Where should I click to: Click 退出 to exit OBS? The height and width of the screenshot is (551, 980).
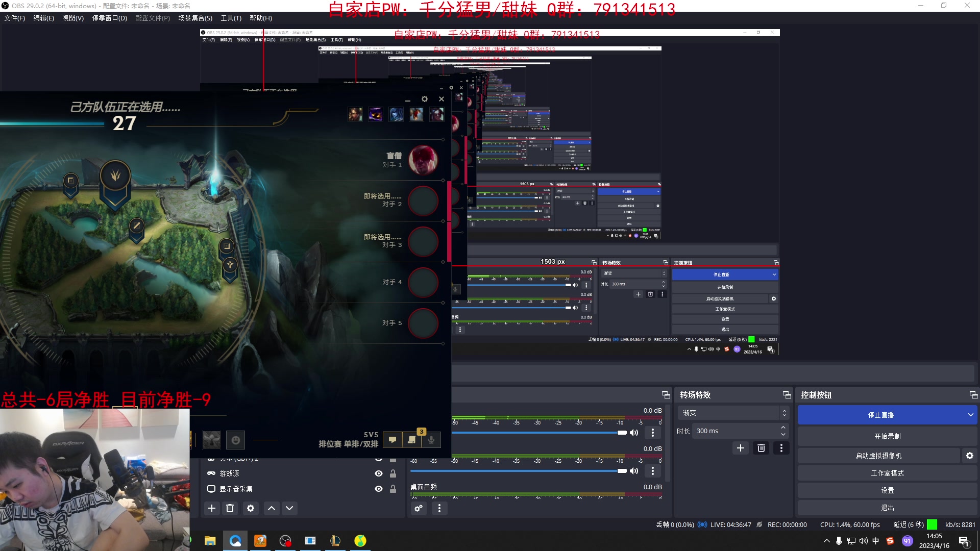(x=888, y=508)
